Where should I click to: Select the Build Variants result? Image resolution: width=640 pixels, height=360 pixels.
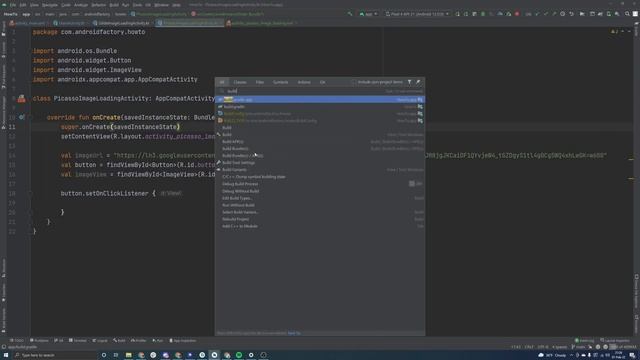coord(320,170)
